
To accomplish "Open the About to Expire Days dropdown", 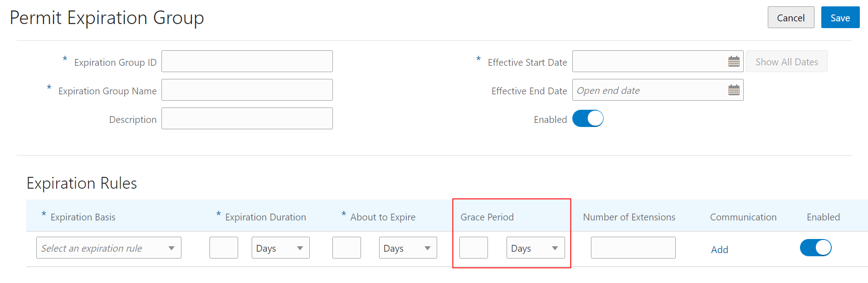I will [408, 248].
